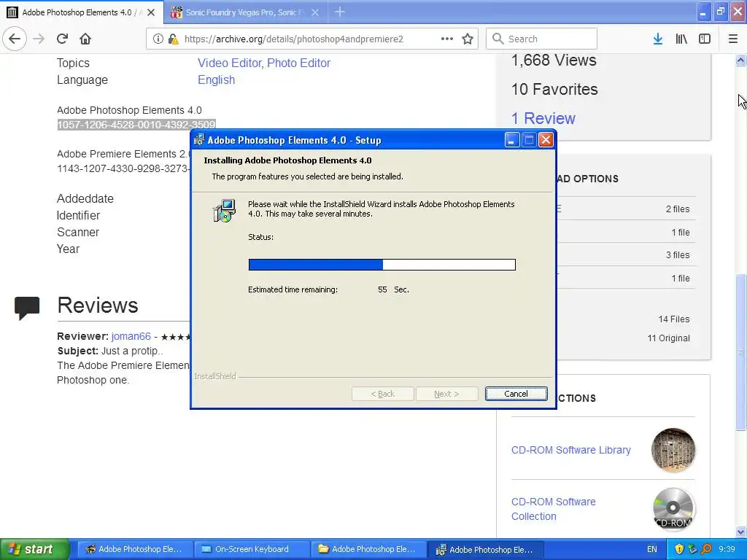Click the magnifier tray icon
Image resolution: width=747 pixels, height=560 pixels.
(706, 550)
